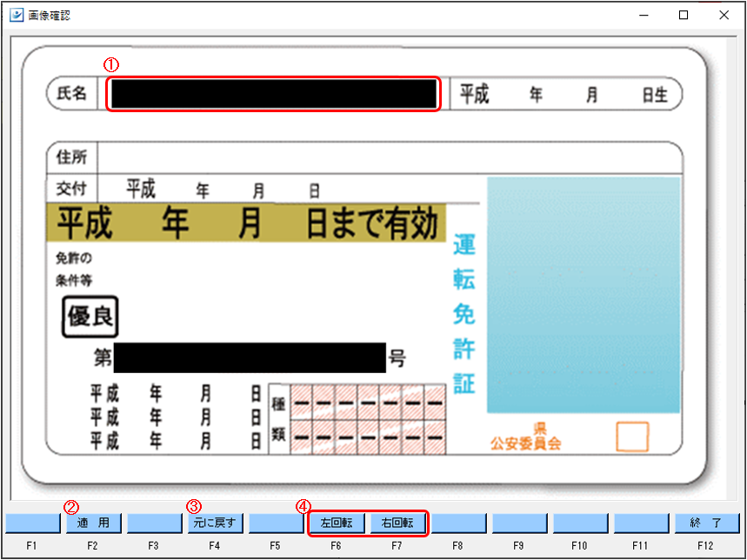Click the masked 氏名 name field on license
The width and height of the screenshot is (747, 560).
click(x=274, y=94)
